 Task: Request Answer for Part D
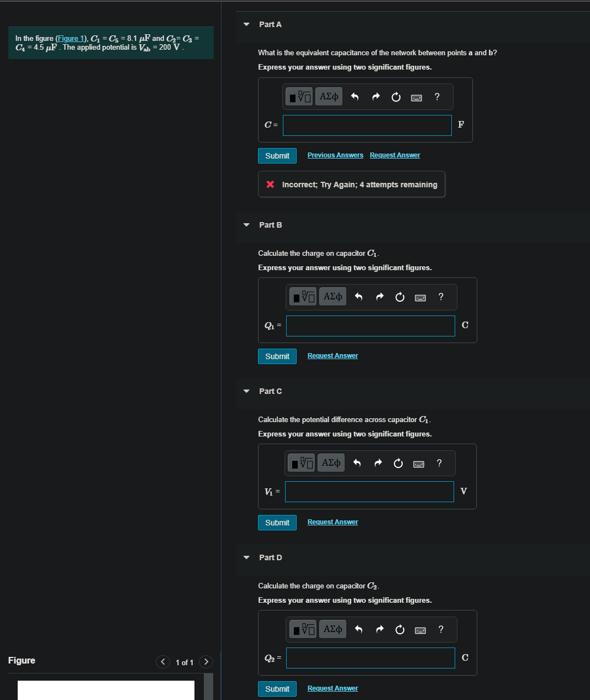(x=333, y=688)
